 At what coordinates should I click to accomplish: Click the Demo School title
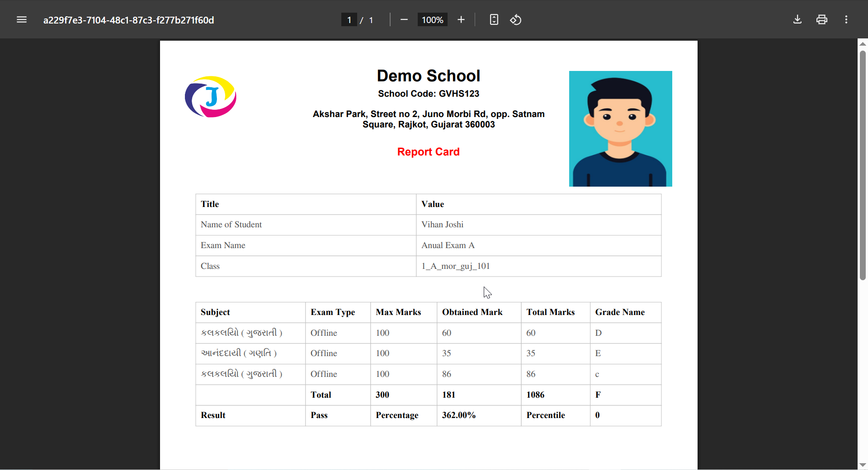point(428,76)
